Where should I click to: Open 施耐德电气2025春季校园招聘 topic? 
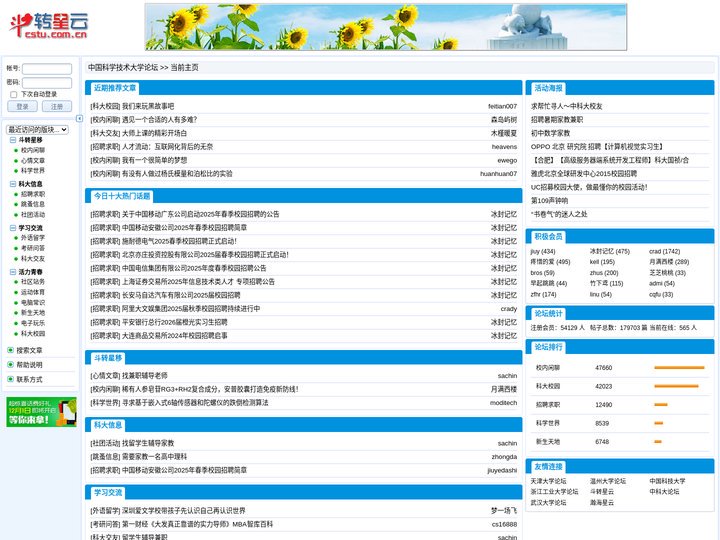click(x=180, y=241)
